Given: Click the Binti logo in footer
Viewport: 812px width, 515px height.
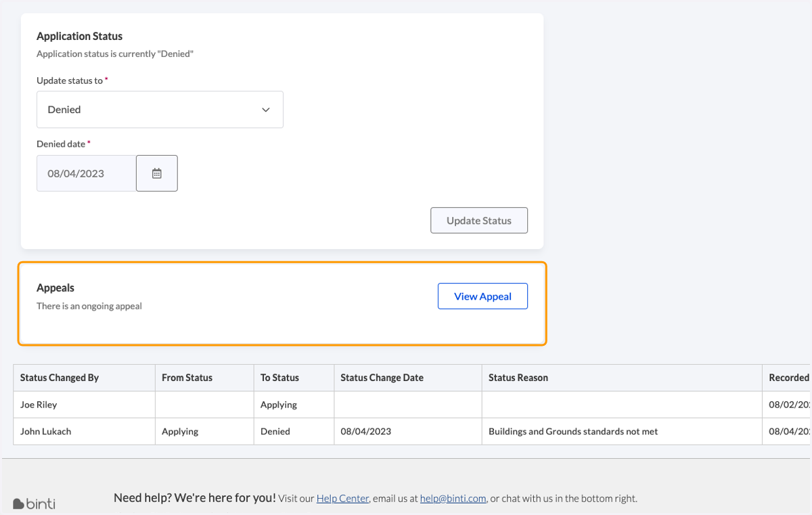Looking at the screenshot, I should 35,503.
